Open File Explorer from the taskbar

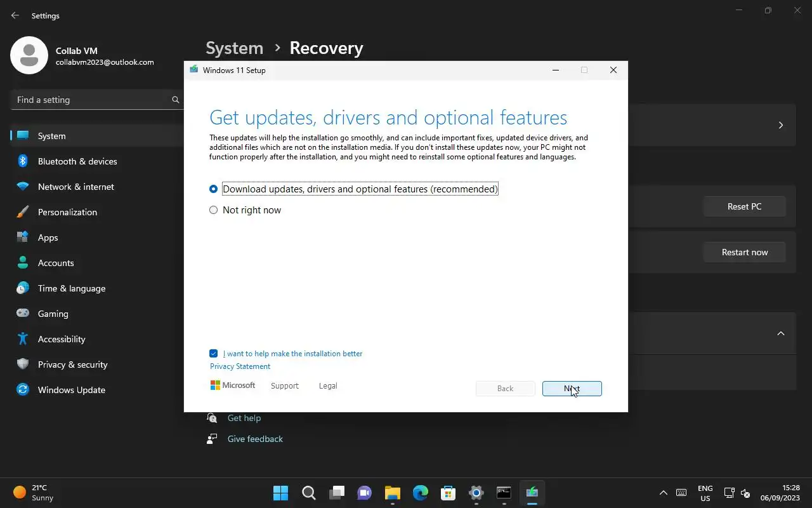pos(392,493)
